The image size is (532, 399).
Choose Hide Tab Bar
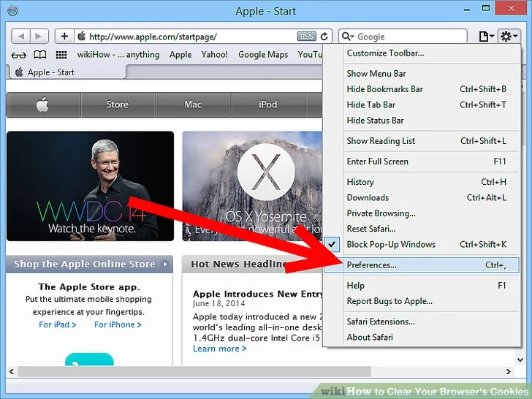tap(422, 104)
